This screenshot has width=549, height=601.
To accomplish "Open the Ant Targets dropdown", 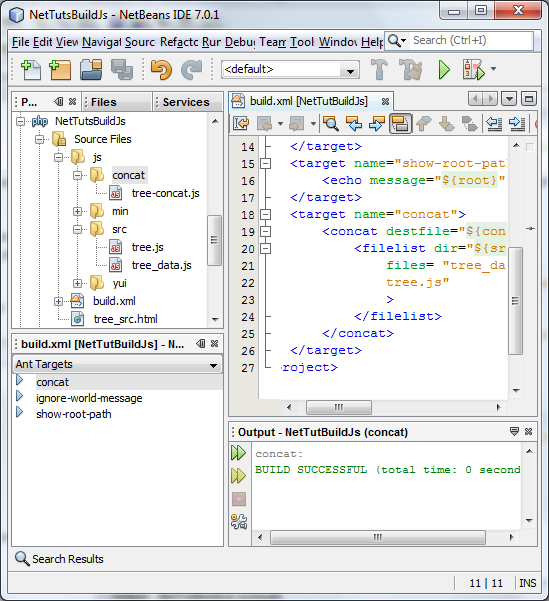I will coord(117,364).
